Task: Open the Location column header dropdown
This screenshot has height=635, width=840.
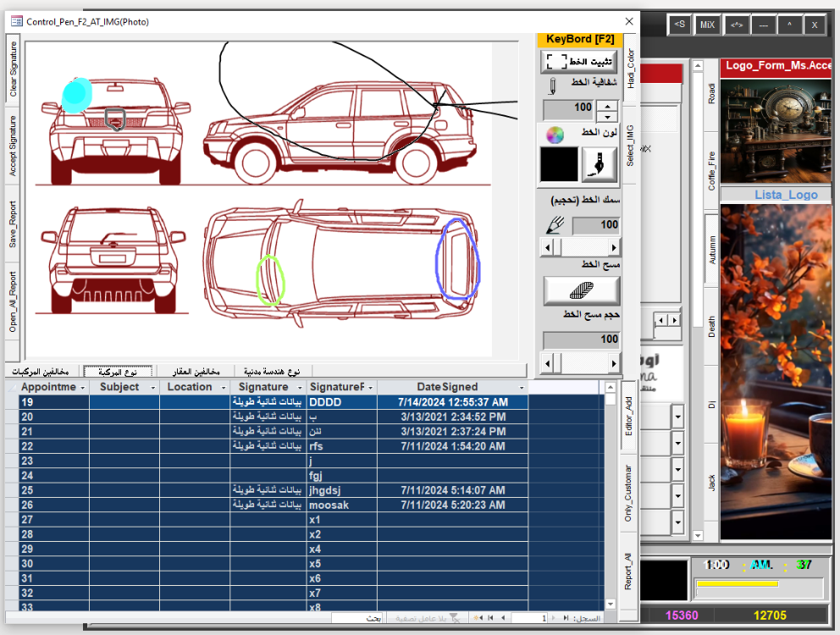Action: pyautogui.click(x=223, y=387)
